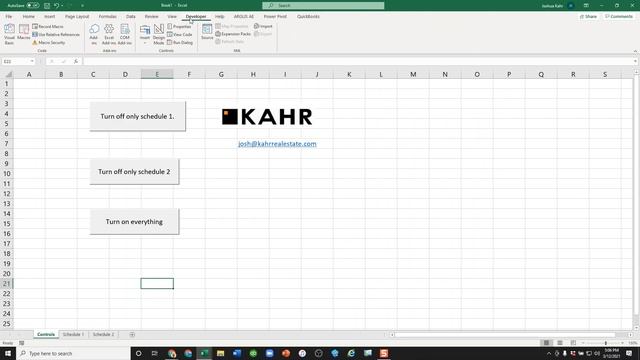
Task: Open Ribbon Display Options
Action: (x=586, y=5)
